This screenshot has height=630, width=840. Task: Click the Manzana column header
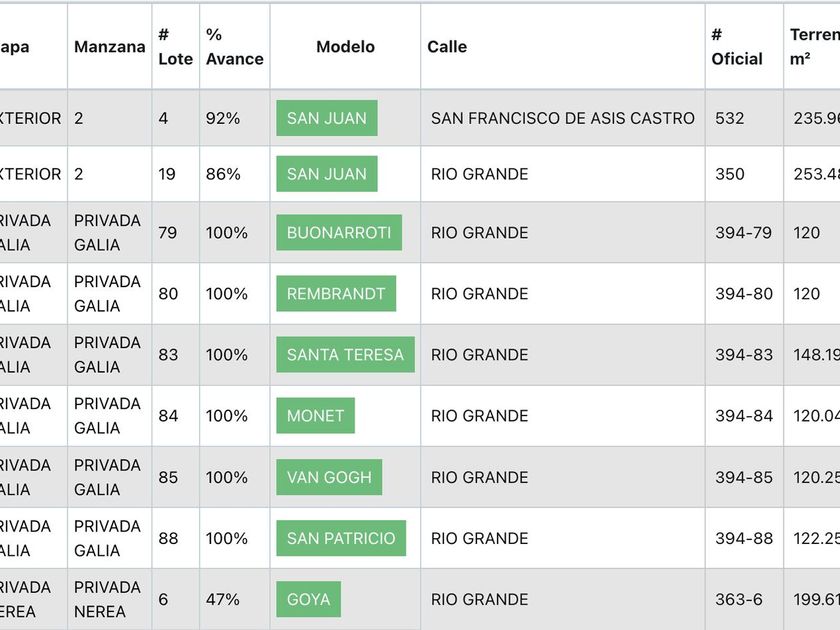110,47
